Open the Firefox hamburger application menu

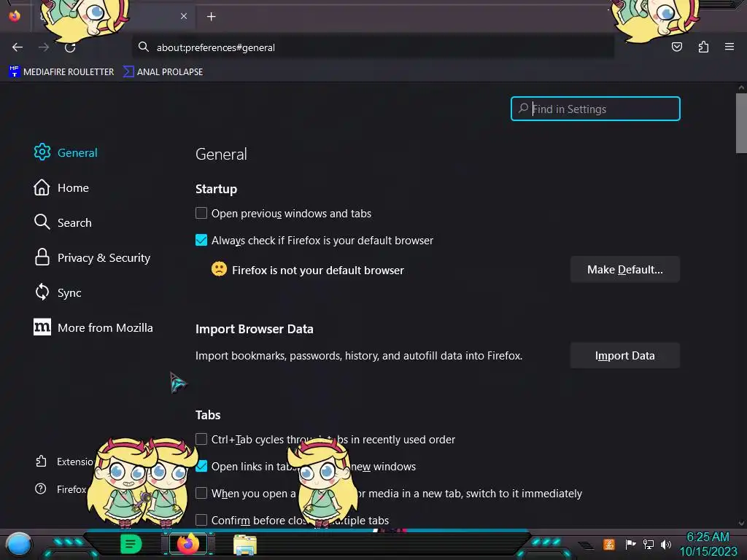(x=729, y=47)
